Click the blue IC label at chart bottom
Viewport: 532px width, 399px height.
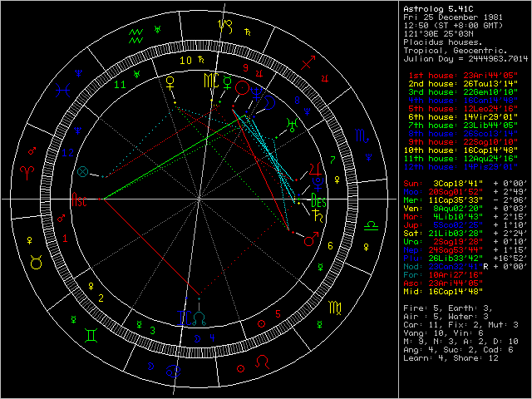pos(185,318)
